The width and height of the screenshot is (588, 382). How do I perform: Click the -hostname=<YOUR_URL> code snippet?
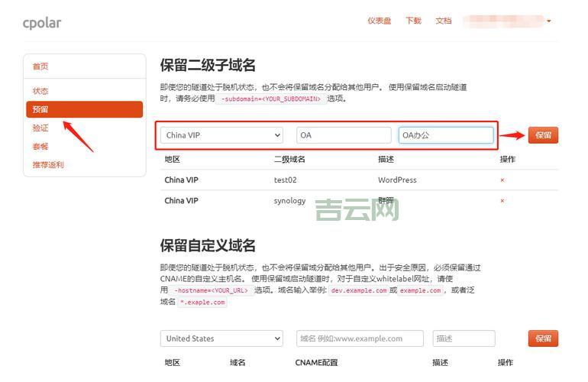point(211,290)
